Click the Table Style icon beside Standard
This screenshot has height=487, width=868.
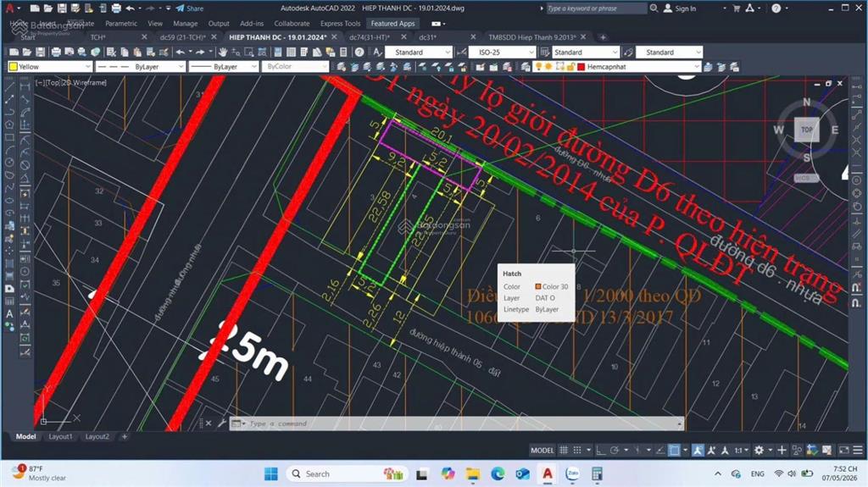[545, 52]
